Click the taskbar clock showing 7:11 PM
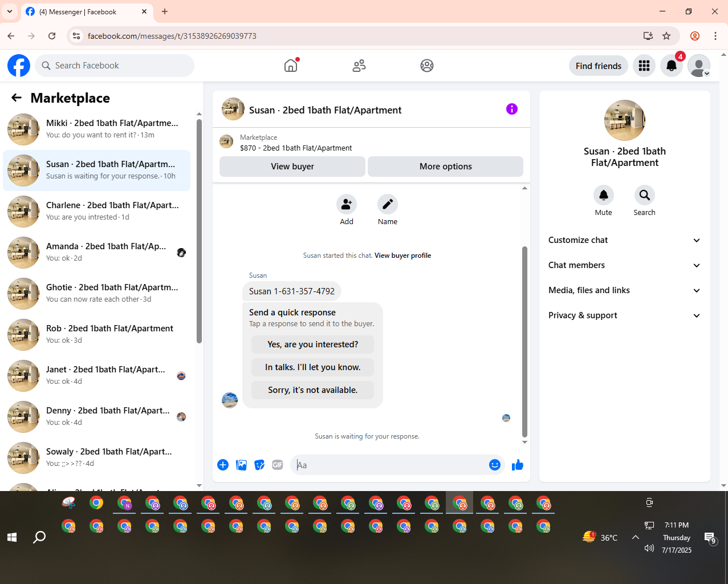 [677, 525]
